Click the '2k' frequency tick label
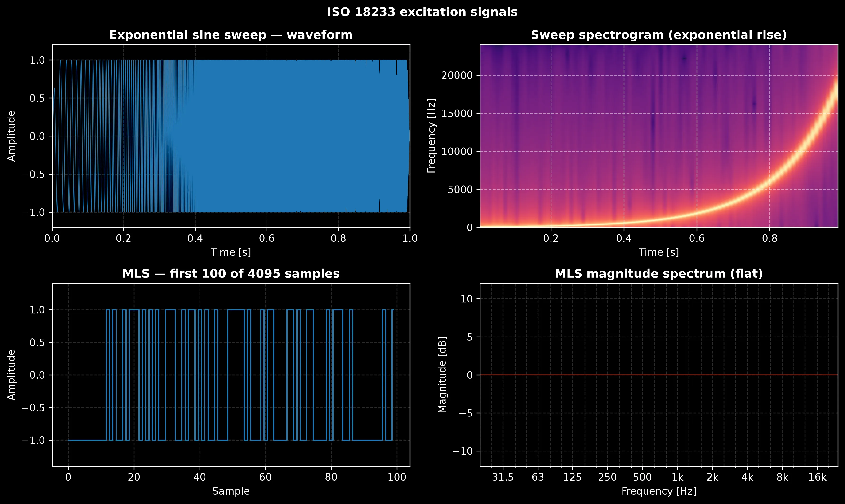Screen dimensions: 845x504 coord(712,478)
